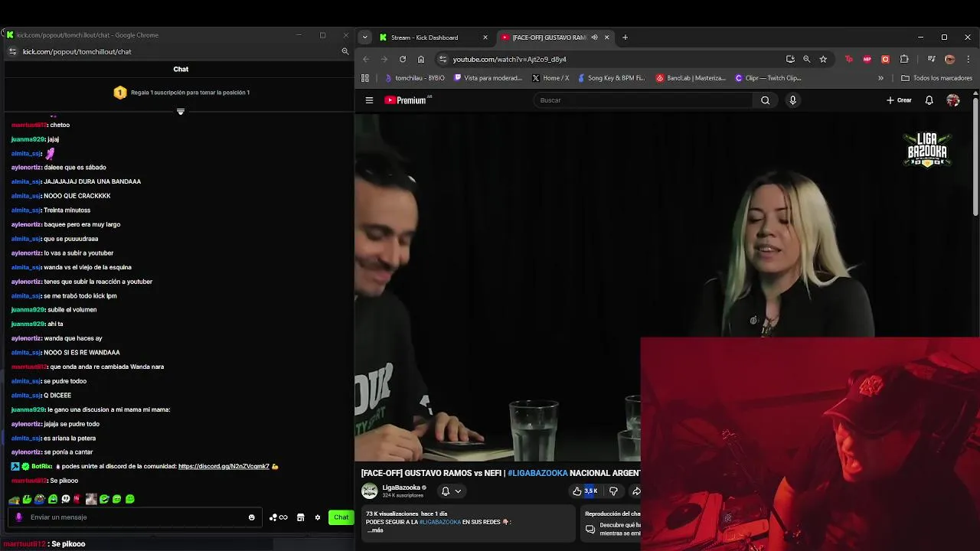Open the Clipr — Twitch Clip... bookmark

pos(768,78)
